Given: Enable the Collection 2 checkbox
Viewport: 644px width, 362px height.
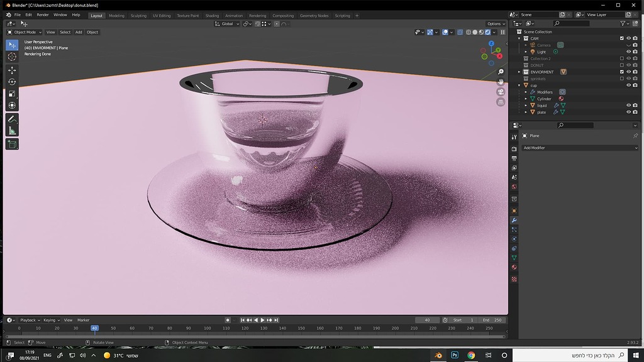Looking at the screenshot, I should click(x=622, y=58).
